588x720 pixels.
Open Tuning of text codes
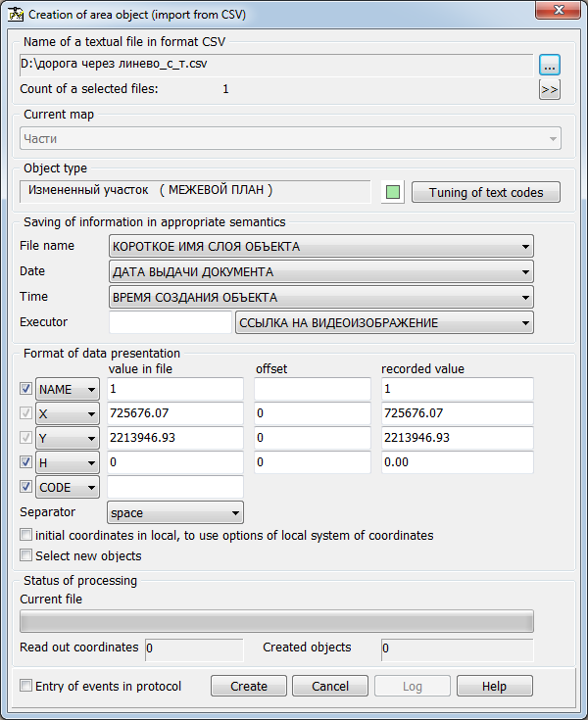pyautogui.click(x=486, y=192)
